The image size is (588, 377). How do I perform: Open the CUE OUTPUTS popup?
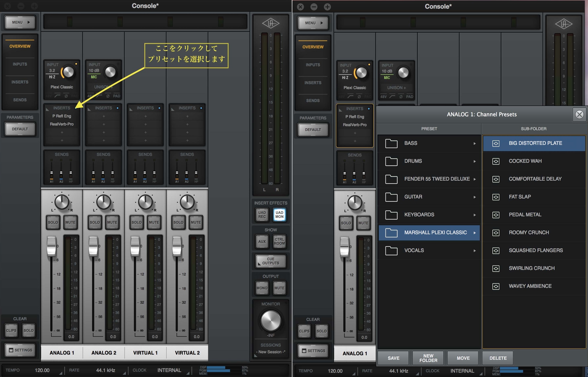(271, 261)
